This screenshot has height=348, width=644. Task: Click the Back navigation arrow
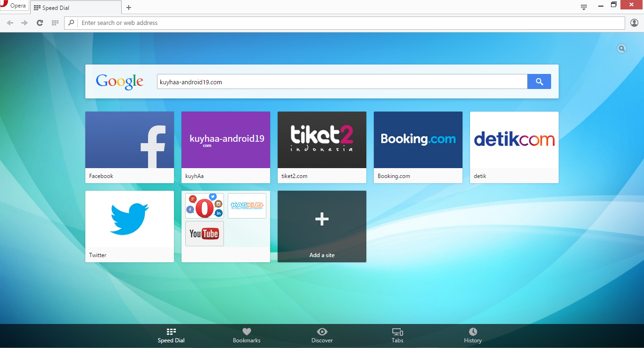pos(10,23)
